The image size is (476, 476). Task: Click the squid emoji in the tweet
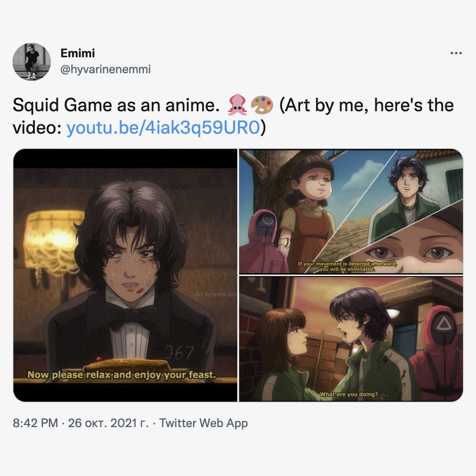(x=237, y=105)
